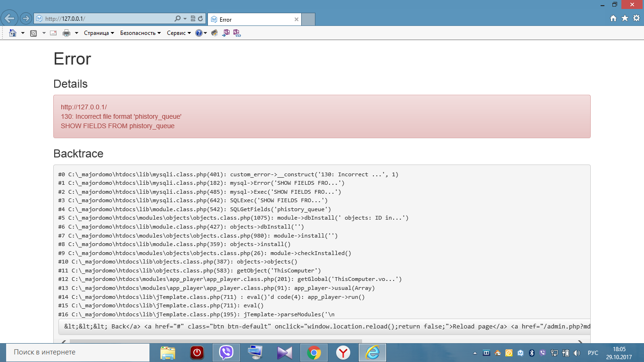Open Google Chrome from the taskbar
This screenshot has height=362, width=644.
tap(314, 353)
